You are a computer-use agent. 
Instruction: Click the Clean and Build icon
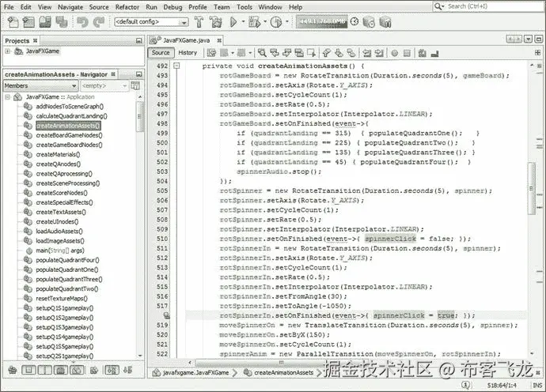click(x=215, y=22)
